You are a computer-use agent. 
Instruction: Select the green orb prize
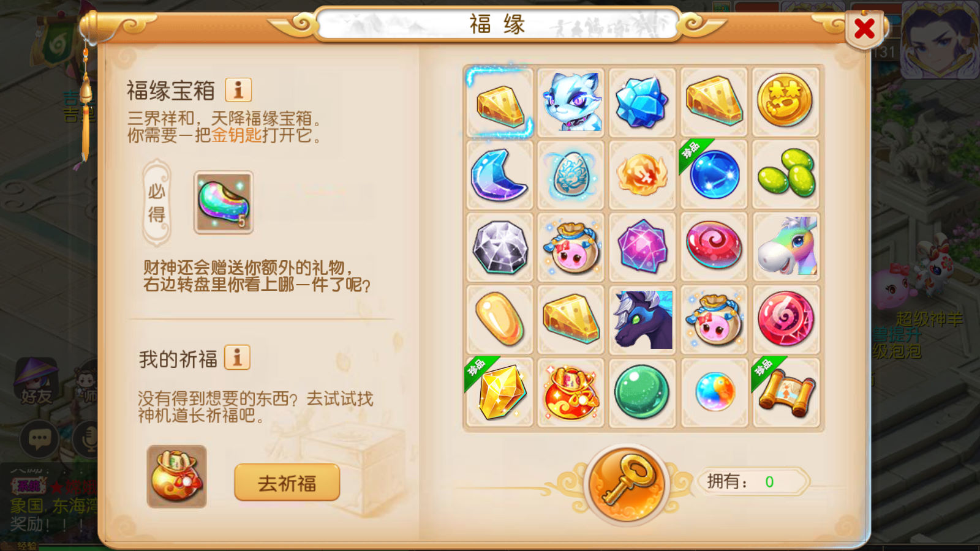(x=643, y=392)
